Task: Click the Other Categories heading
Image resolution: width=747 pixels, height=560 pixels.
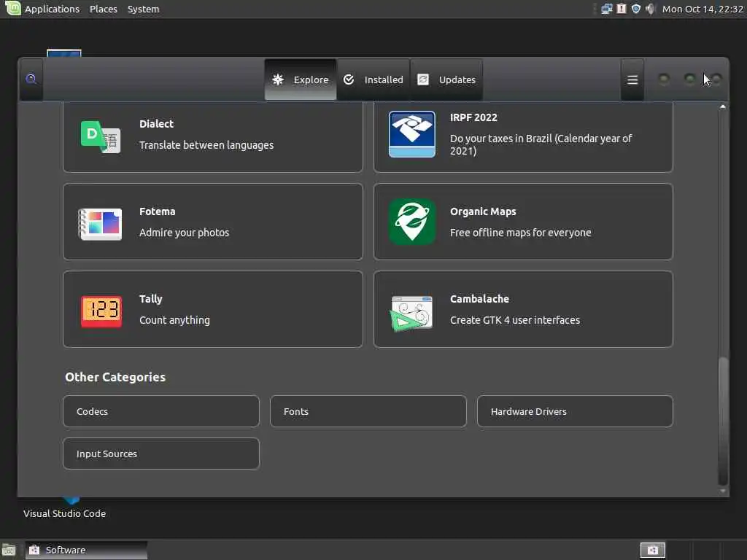Action: (115, 377)
